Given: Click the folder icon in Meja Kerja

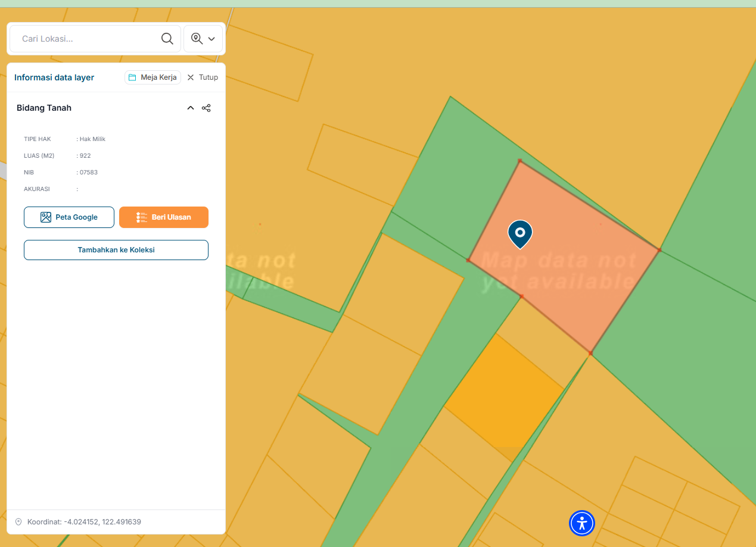Looking at the screenshot, I should tap(132, 77).
